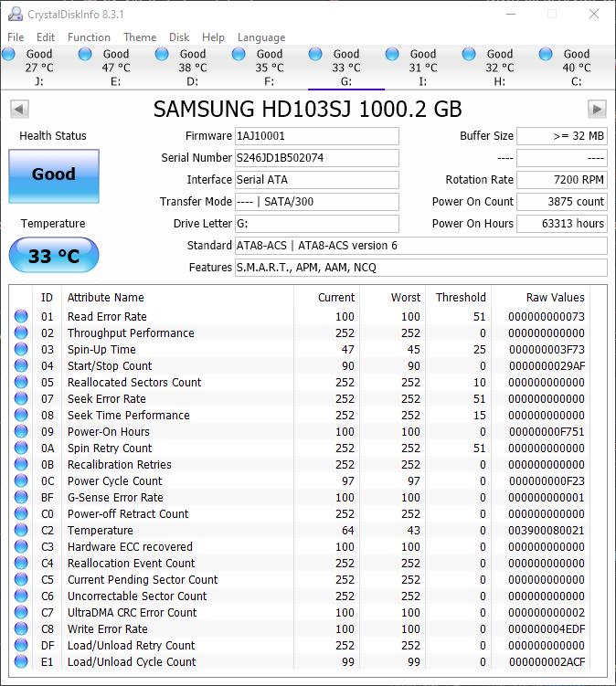
Task: Click the 33 °C temperature button
Action: 54,255
